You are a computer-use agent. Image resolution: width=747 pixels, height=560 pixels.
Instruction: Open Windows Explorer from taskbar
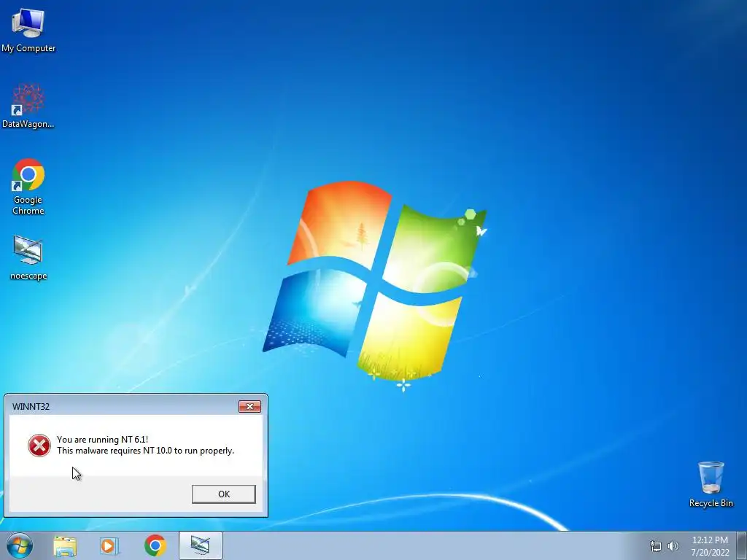click(65, 546)
